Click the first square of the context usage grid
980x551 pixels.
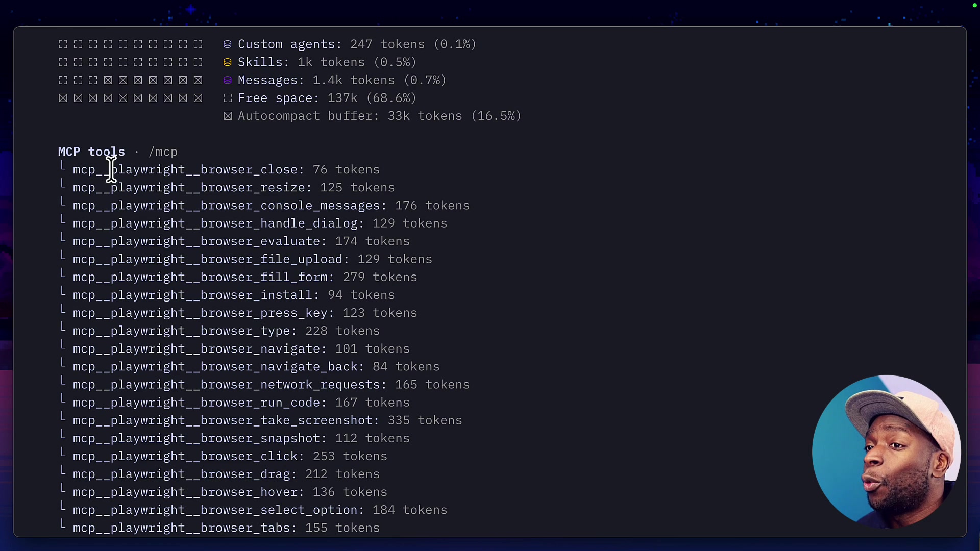point(62,44)
